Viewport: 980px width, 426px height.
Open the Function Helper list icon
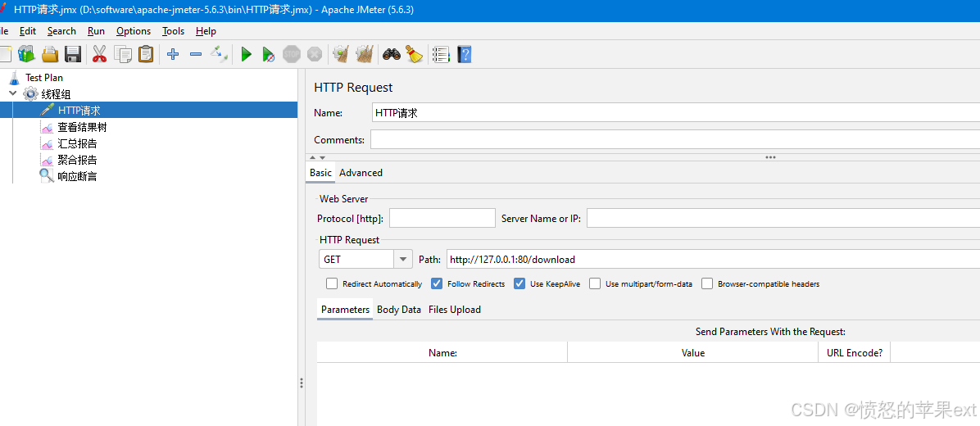(442, 54)
